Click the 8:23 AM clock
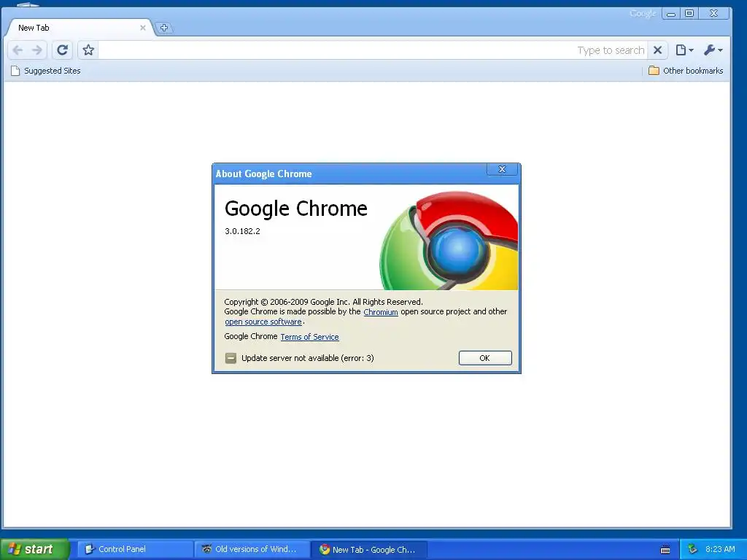747x560 pixels. coord(720,549)
